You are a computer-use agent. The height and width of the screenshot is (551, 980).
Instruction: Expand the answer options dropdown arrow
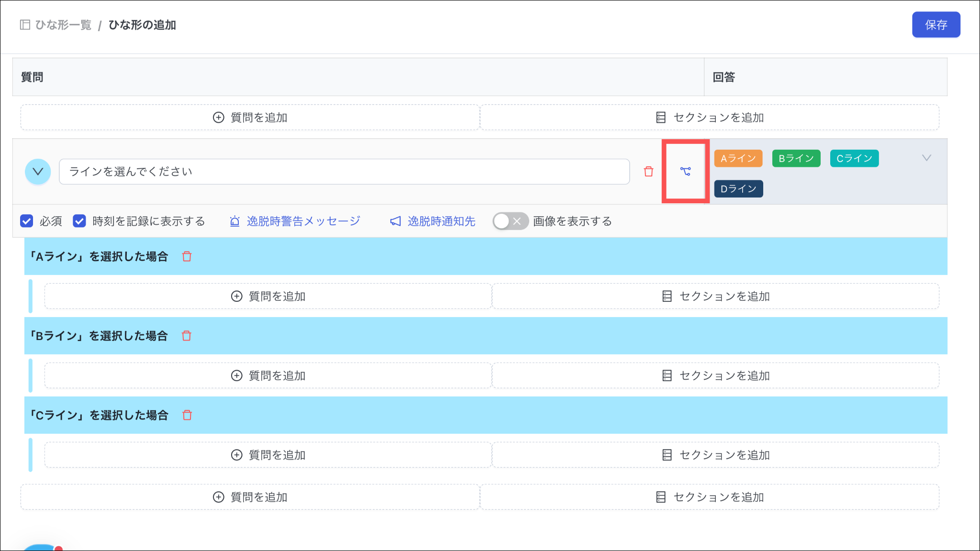tap(926, 158)
